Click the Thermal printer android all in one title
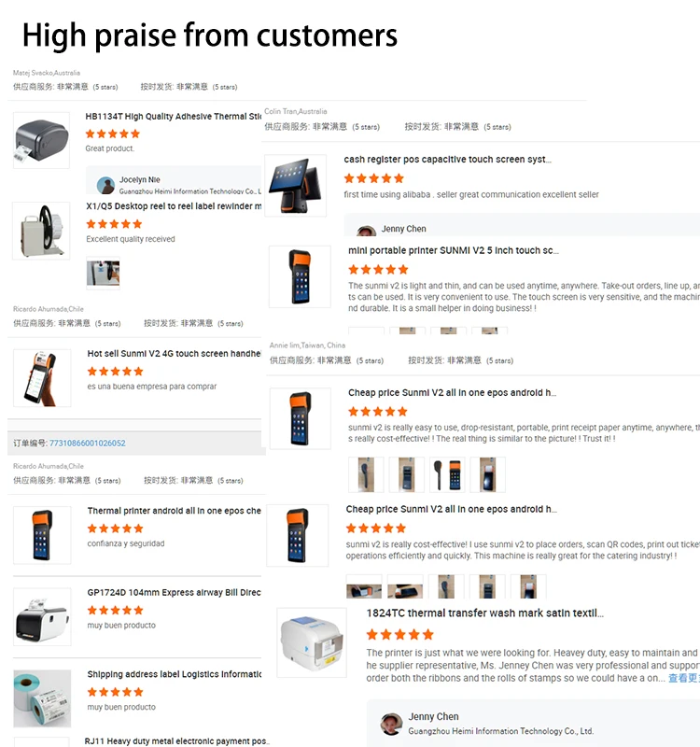 [174, 511]
